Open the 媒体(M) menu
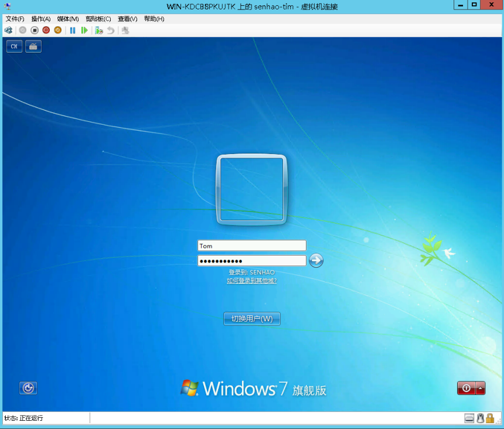The height and width of the screenshot is (429, 504). 68,19
